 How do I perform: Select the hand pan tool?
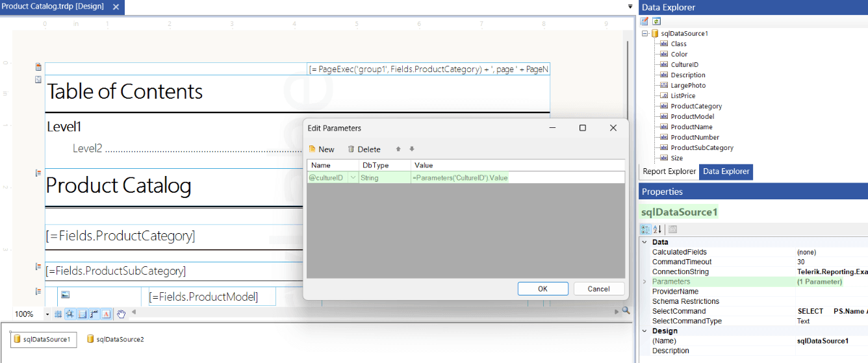pyautogui.click(x=121, y=314)
